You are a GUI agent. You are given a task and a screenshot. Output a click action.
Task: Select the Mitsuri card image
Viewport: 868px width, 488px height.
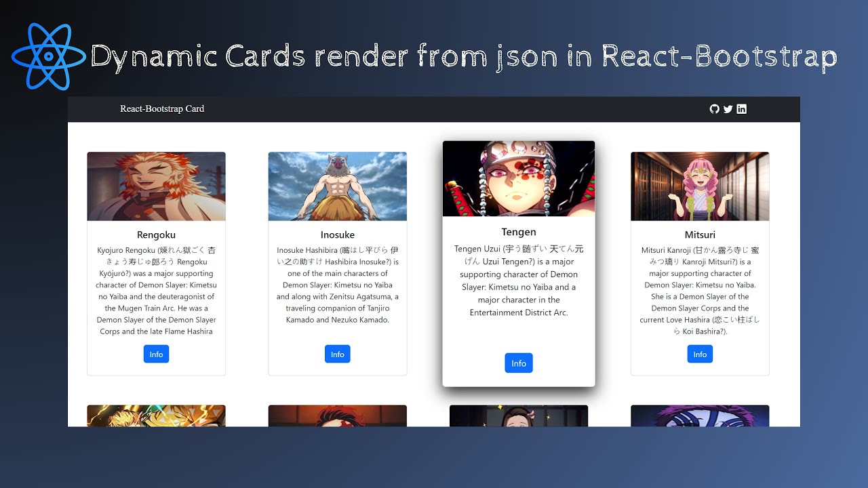[x=700, y=186]
